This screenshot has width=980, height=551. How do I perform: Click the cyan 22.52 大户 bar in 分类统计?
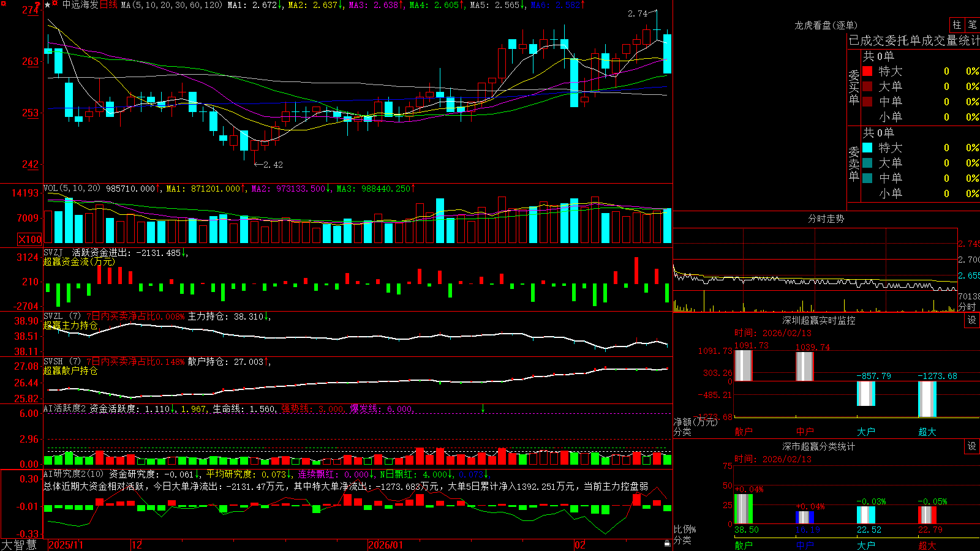point(865,515)
